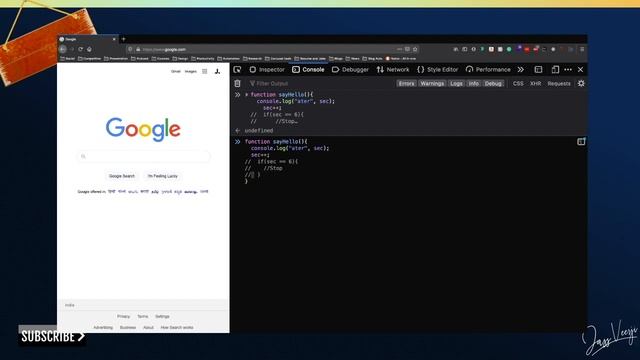Toggle the Logs filter

(456, 83)
